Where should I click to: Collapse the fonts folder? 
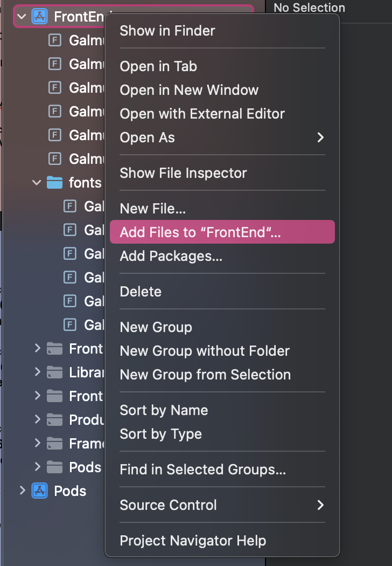[x=37, y=183]
